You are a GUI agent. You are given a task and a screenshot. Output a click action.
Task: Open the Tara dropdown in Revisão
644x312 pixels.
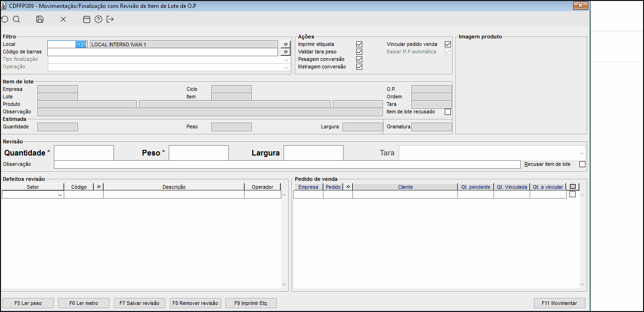pyautogui.click(x=582, y=153)
